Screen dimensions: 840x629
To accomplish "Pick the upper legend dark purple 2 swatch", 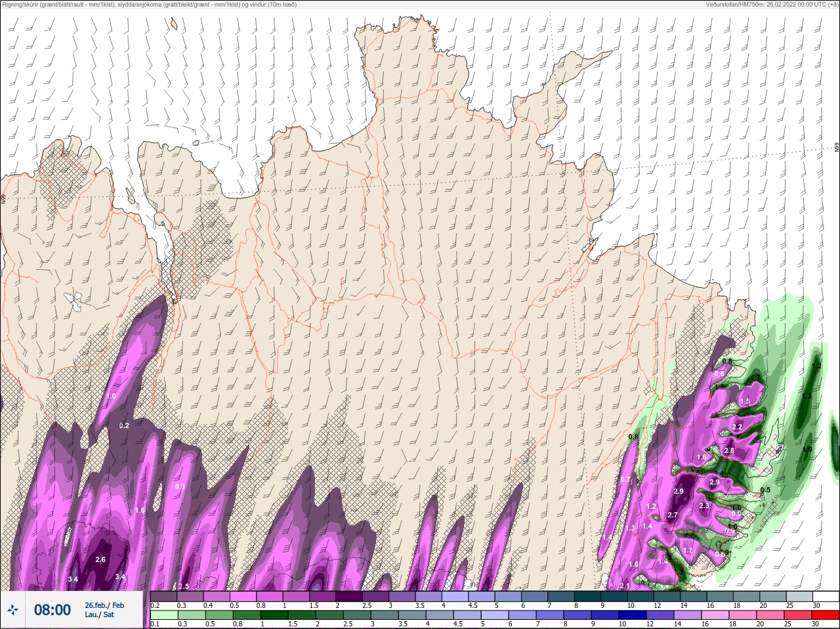I will pyautogui.click(x=349, y=596).
